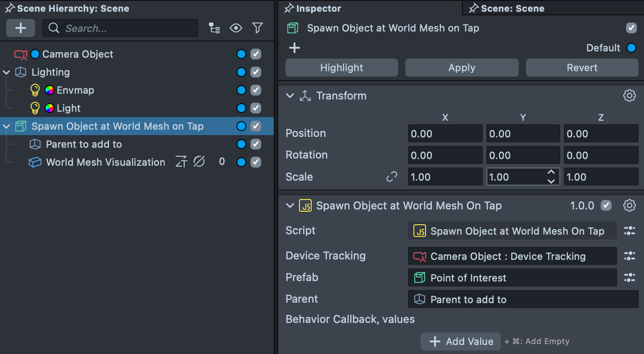Collapse Spawn Object at World Mesh on Tap tree item
This screenshot has height=354, width=644.
pos(7,127)
